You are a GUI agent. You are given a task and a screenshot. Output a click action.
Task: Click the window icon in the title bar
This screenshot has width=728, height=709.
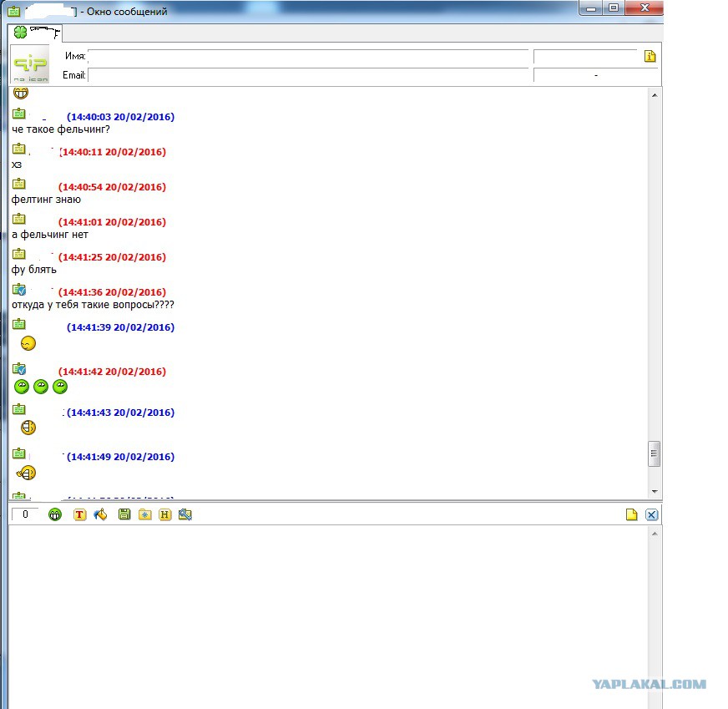(14, 11)
